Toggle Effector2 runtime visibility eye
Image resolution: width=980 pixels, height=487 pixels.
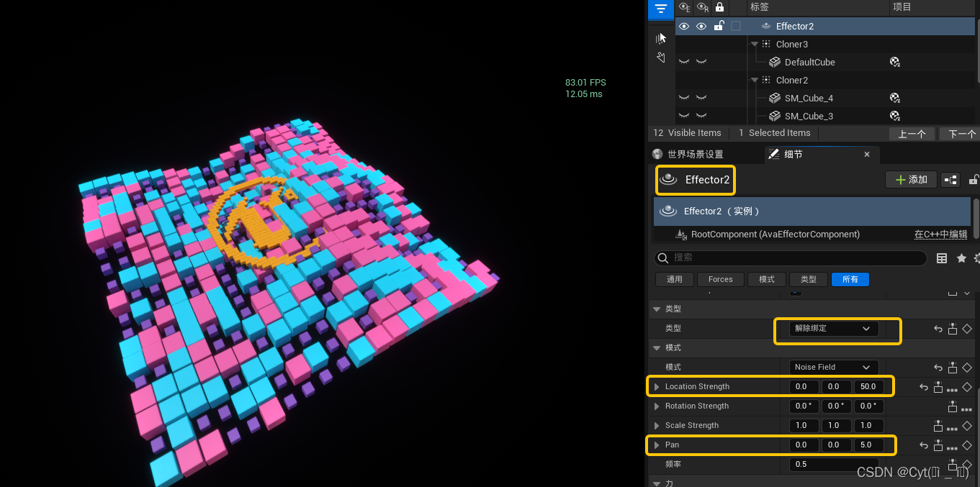pos(701,27)
